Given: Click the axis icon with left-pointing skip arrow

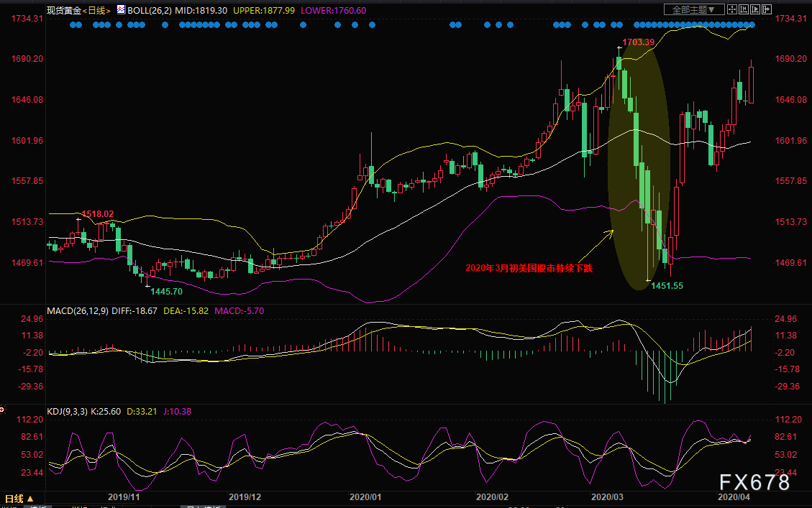Looking at the screenshot, I should pyautogui.click(x=744, y=9).
